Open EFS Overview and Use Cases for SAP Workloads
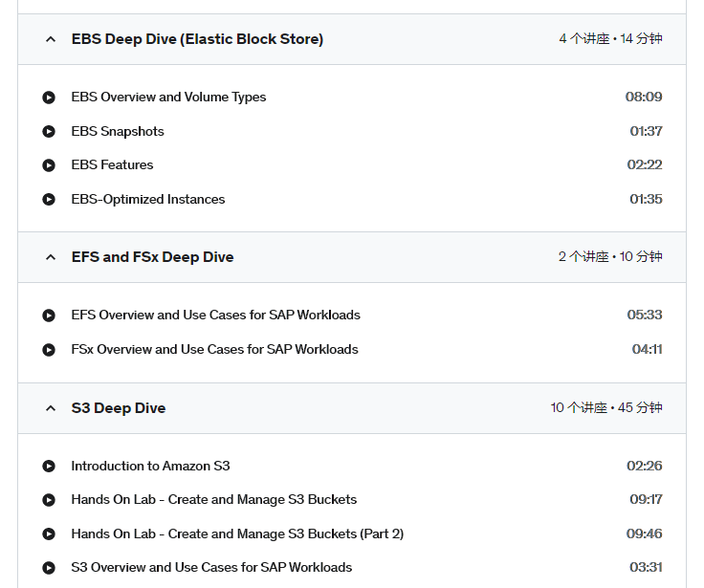 pyautogui.click(x=215, y=315)
